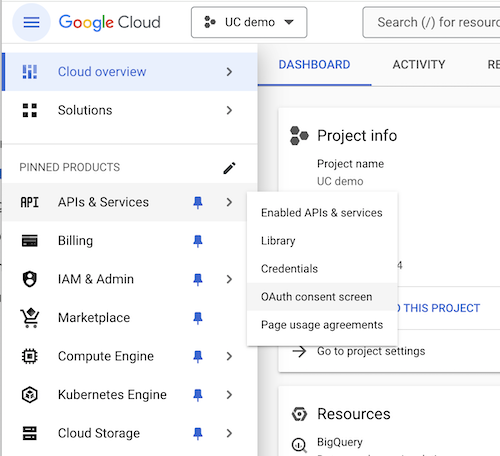Click the search bar for resources
Image resolution: width=500 pixels, height=456 pixels.
[431, 22]
